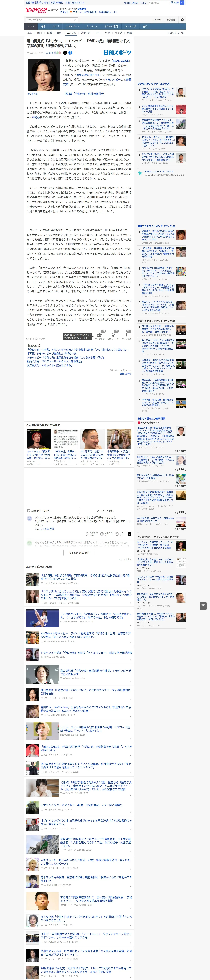Open 【写真】「令和の虎」出禁の経営者 link

pos(83,94)
